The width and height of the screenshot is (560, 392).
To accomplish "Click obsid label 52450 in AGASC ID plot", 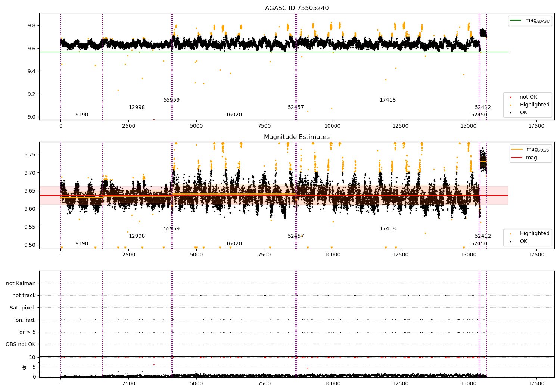I will (x=479, y=115).
